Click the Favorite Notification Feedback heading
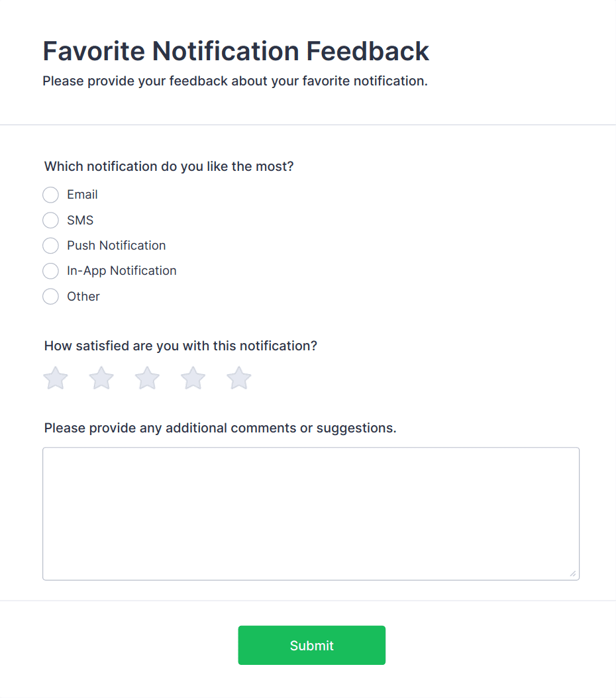 click(x=236, y=51)
